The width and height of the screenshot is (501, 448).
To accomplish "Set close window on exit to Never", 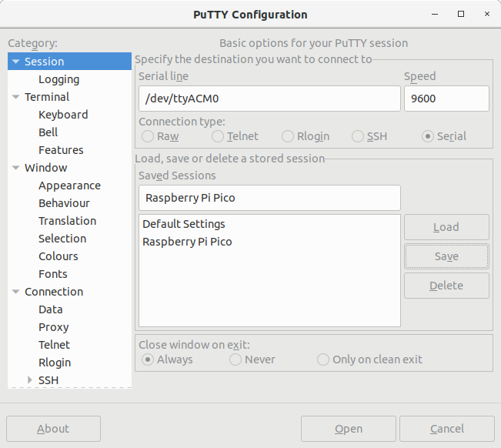I will tap(235, 359).
